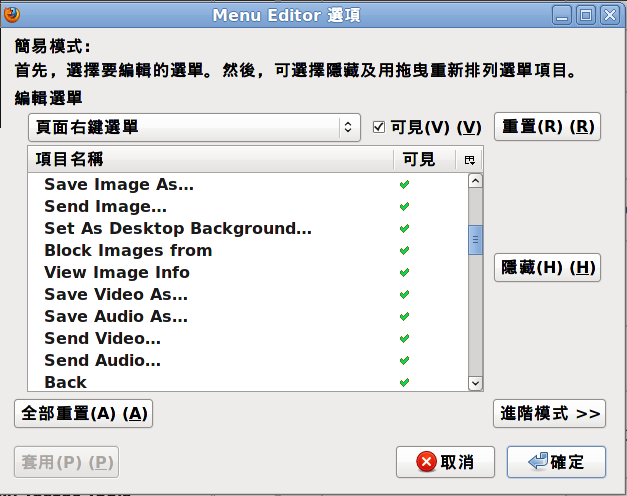The image size is (627, 496).
Task: Toggle visibility checkmark for Save Audio As...
Action: [404, 316]
